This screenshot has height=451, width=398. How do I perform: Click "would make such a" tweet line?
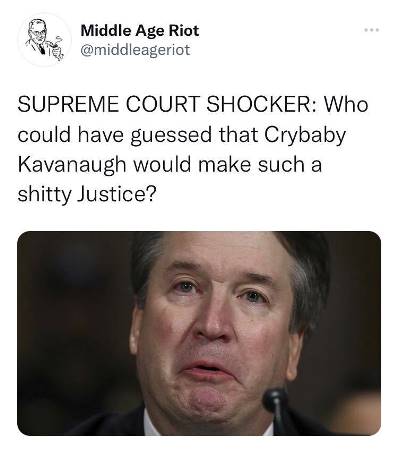click(227, 165)
